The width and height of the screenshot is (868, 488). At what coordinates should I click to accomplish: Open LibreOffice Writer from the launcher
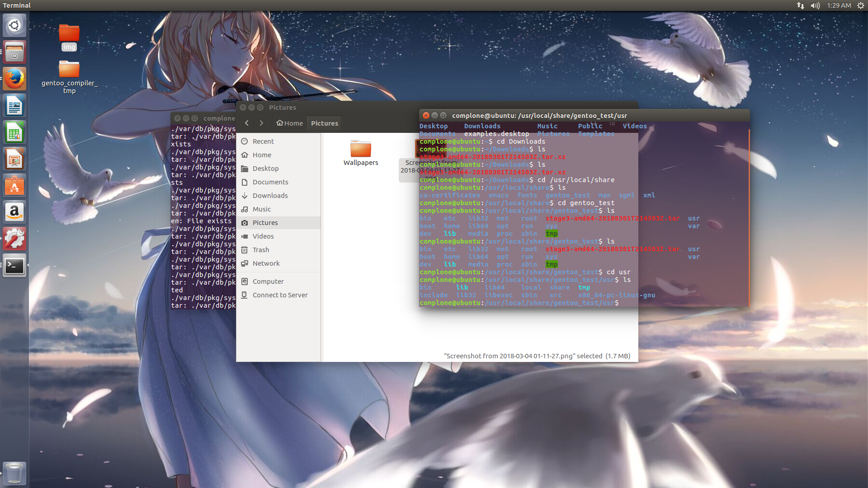point(14,105)
